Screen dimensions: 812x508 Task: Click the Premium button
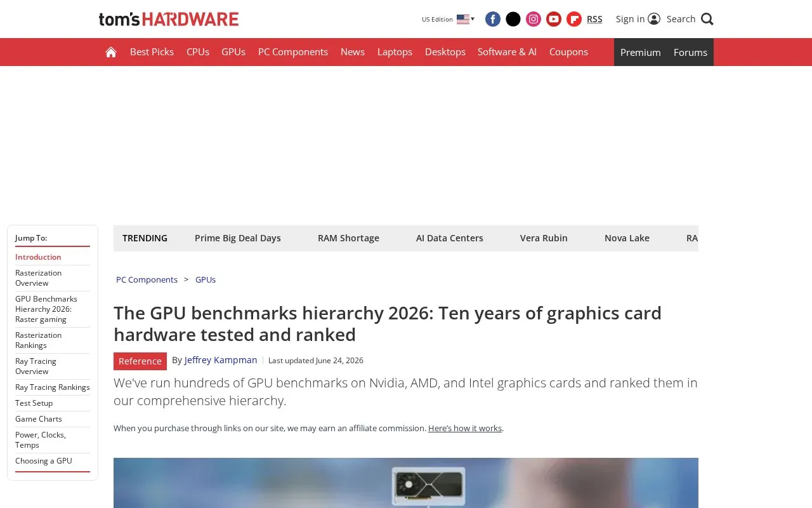click(x=641, y=52)
